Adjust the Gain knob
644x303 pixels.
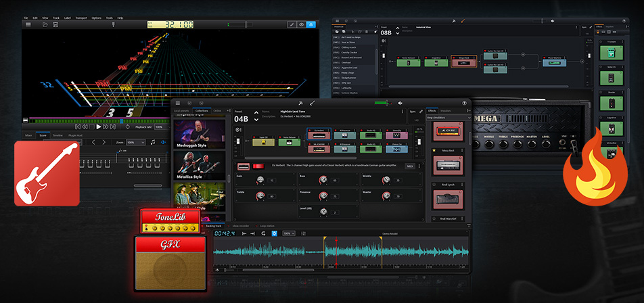[259, 180]
